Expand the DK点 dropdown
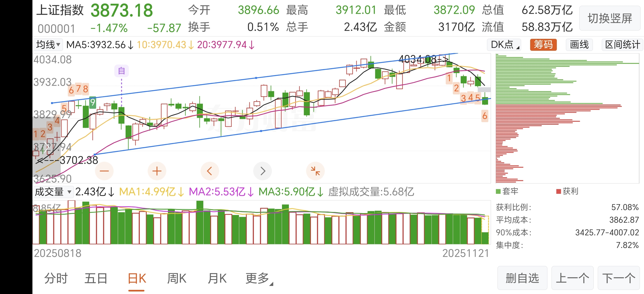Image resolution: width=644 pixels, height=294 pixels. coord(504,45)
